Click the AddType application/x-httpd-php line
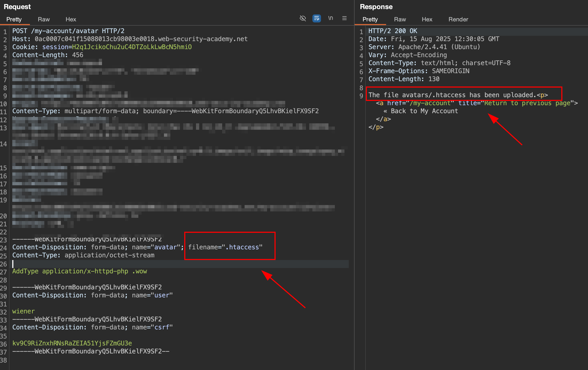The width and height of the screenshot is (588, 370). tap(80, 271)
